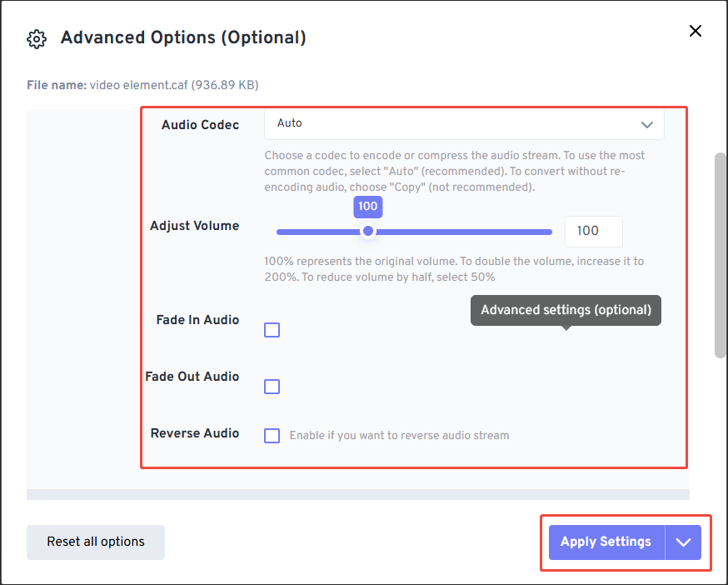Viewport: 728px width, 585px height.
Task: Click Reset all options
Action: click(x=95, y=542)
